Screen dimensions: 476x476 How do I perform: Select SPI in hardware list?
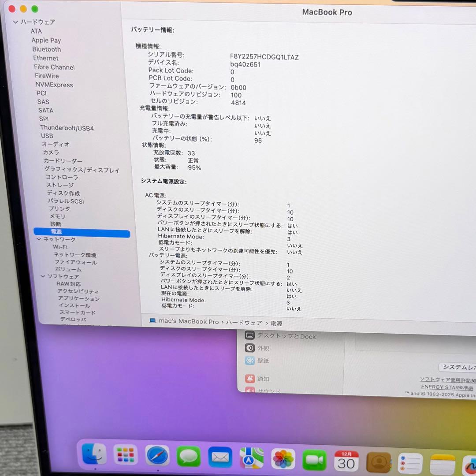[x=43, y=119]
